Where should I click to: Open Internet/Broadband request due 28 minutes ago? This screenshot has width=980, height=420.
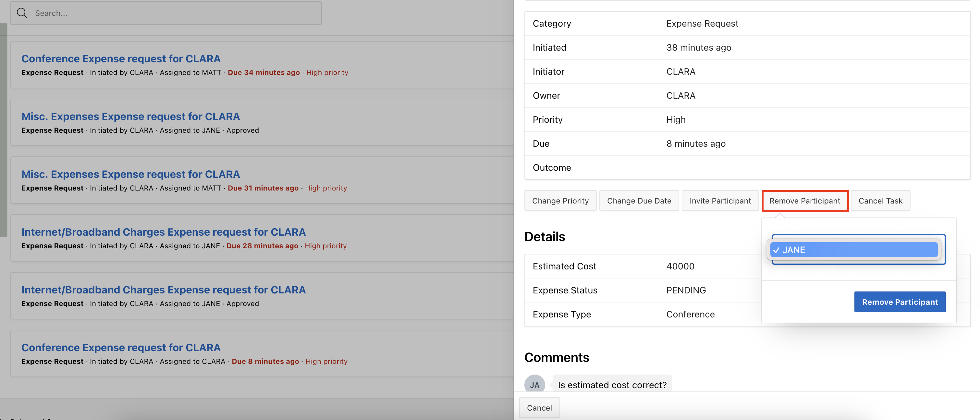(163, 232)
